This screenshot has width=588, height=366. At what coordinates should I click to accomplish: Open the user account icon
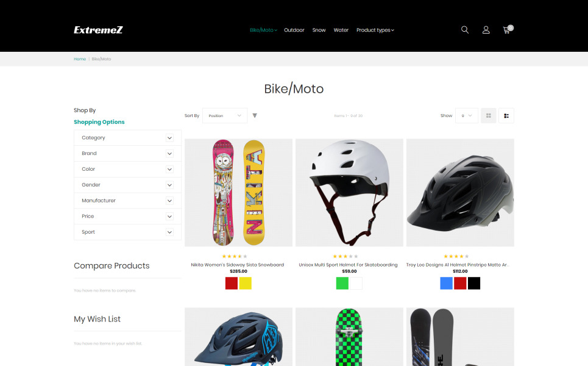[486, 30]
